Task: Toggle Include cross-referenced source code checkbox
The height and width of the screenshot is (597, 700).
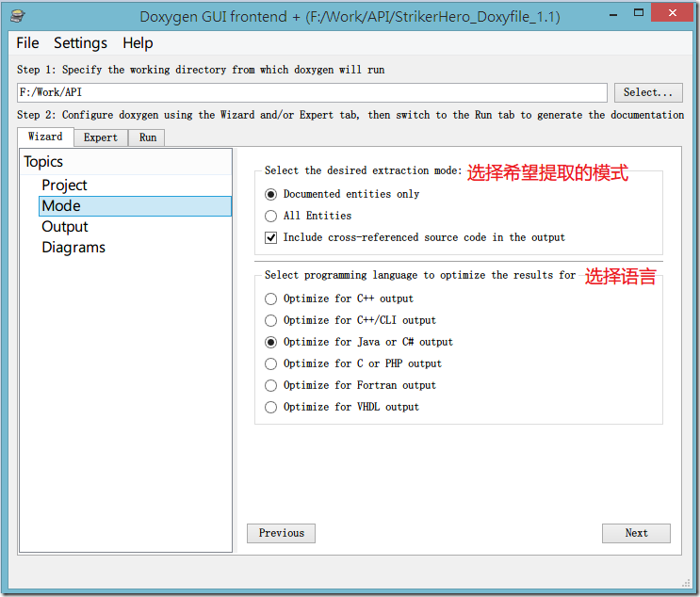Action: [x=270, y=237]
